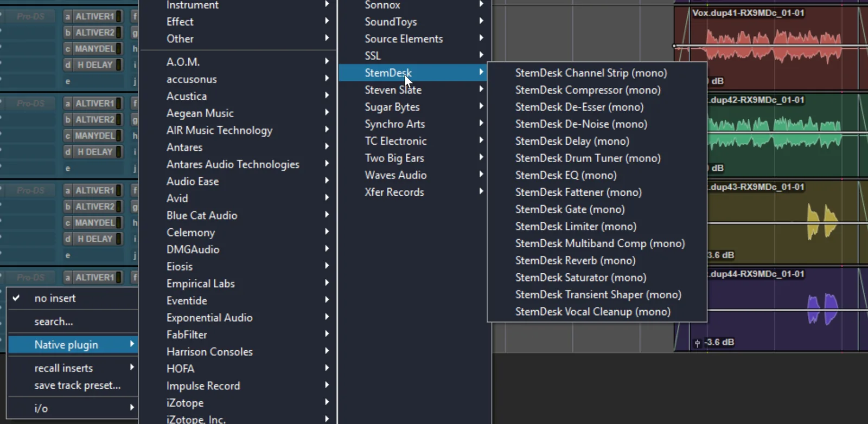868x424 pixels.
Task: Select the Antares manufacturer entry
Action: click(x=238, y=147)
